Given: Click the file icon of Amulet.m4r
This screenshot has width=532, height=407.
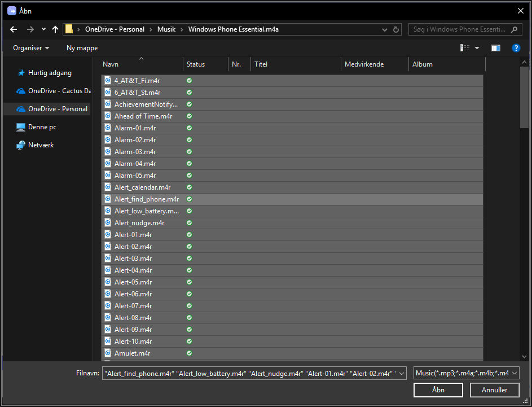Looking at the screenshot, I should click(108, 353).
